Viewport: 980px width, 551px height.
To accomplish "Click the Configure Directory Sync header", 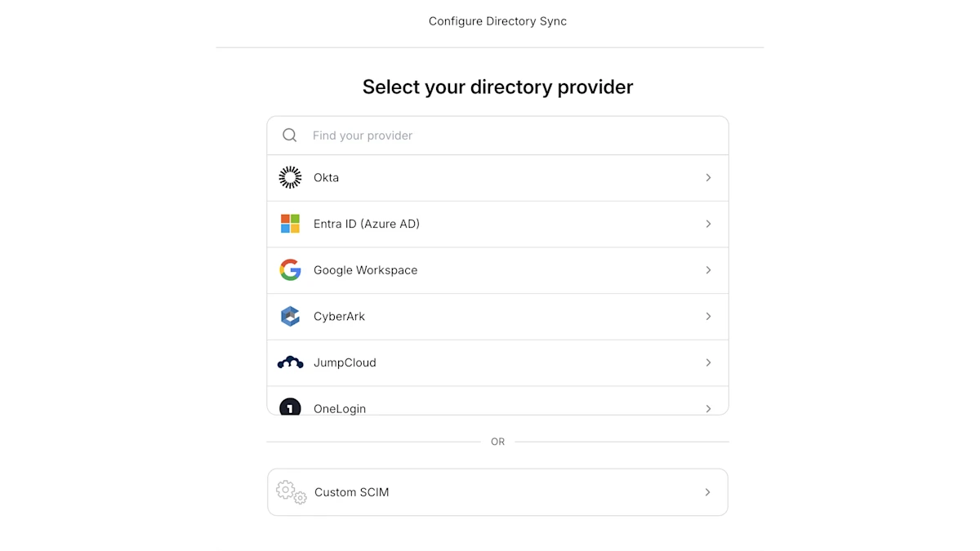I will coord(497,20).
